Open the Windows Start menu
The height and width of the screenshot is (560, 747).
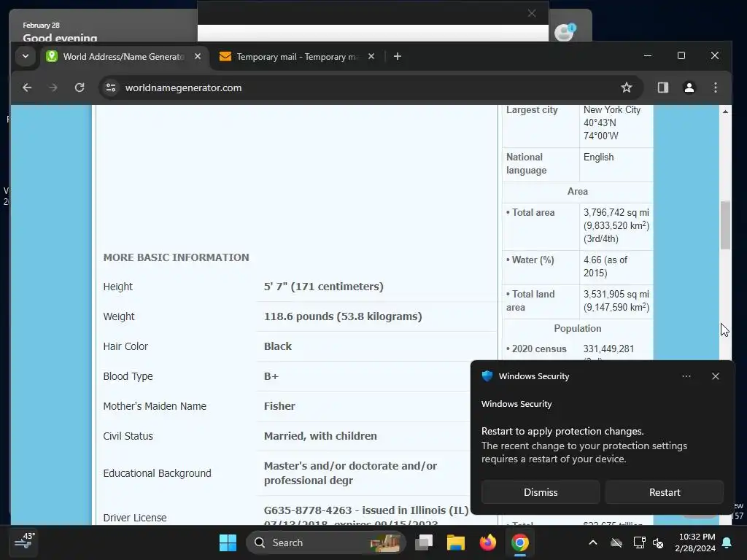228,542
